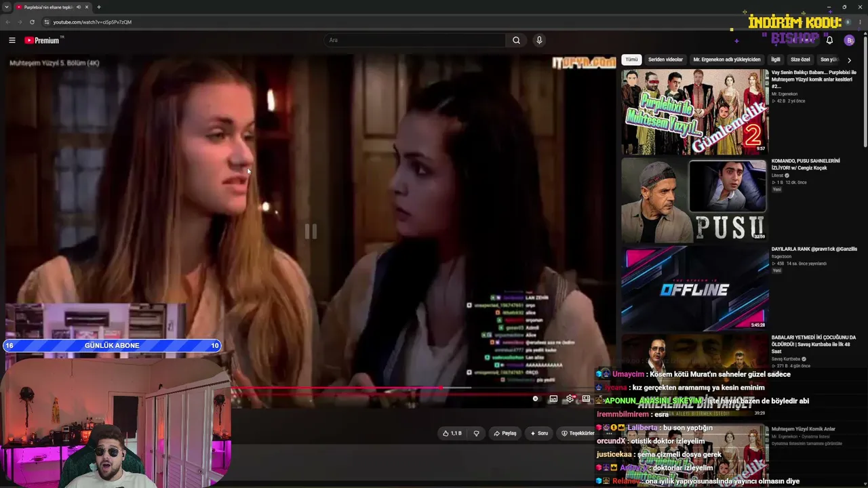The image size is (868, 488).
Task: Click the browser address bar URL
Action: 92,22
